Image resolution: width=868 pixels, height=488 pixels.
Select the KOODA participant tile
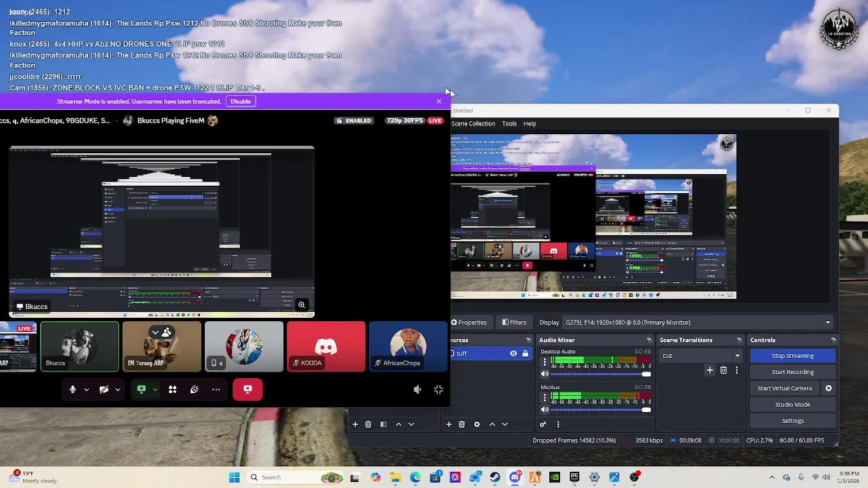coord(326,346)
